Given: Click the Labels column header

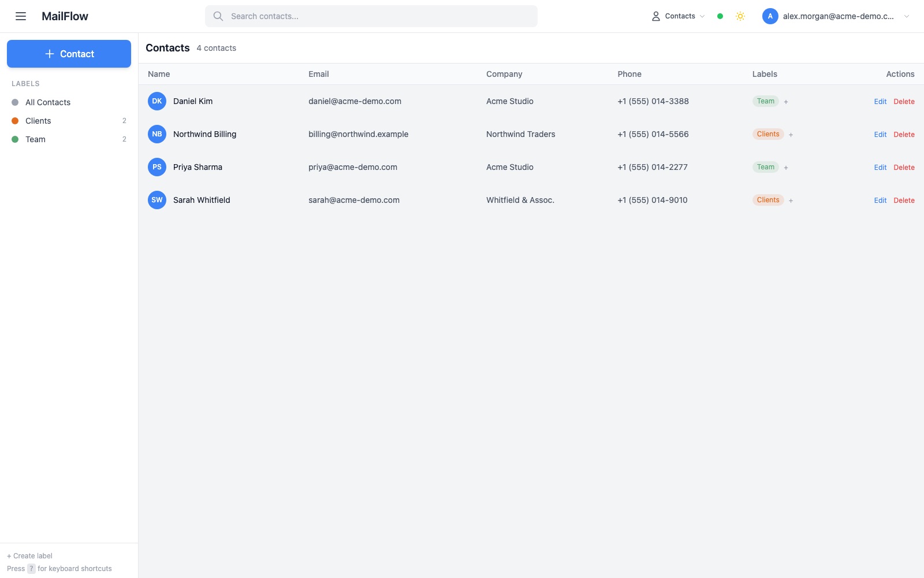Looking at the screenshot, I should [x=765, y=74].
